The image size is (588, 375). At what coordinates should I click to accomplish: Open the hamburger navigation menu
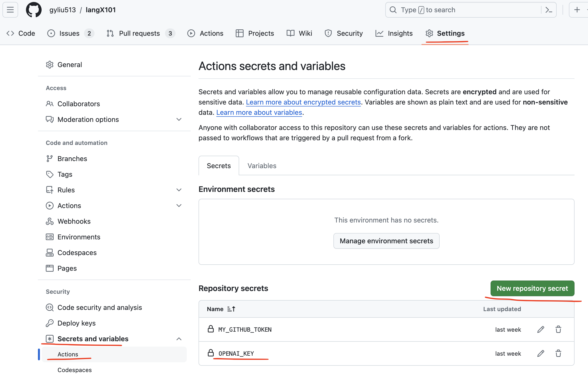(x=10, y=10)
